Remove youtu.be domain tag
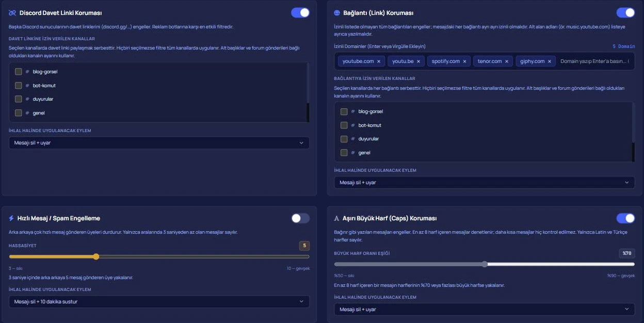 [418, 61]
